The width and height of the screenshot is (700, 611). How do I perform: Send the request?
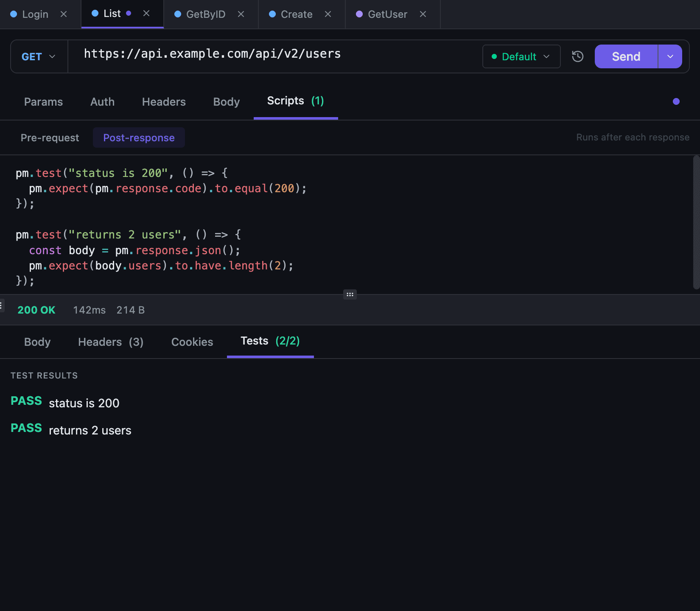(x=626, y=56)
